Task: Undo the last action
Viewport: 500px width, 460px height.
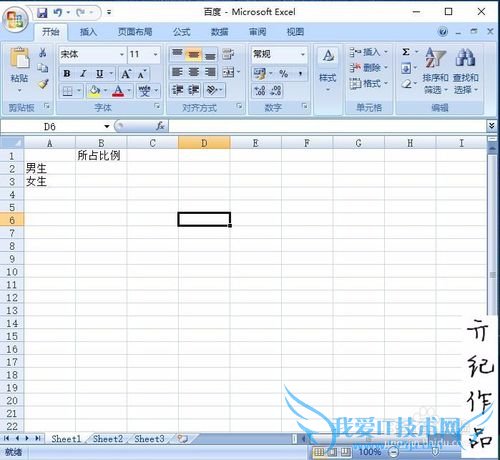Action: click(x=57, y=13)
